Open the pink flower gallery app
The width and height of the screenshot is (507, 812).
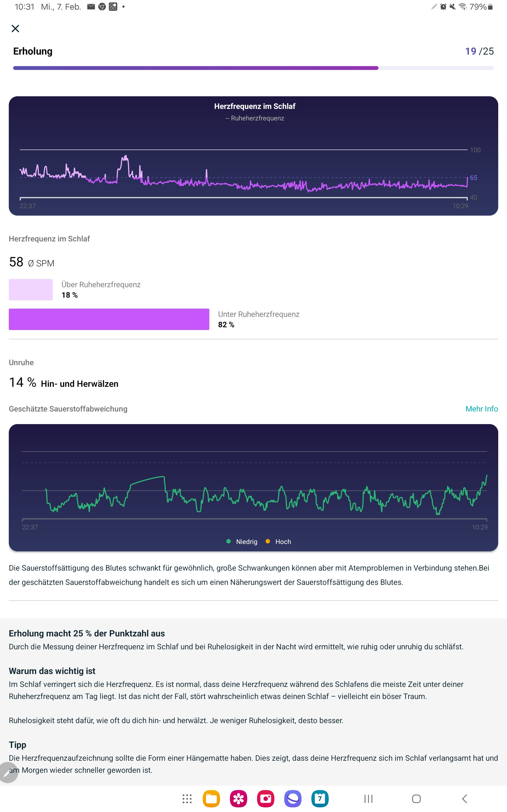pos(238,799)
